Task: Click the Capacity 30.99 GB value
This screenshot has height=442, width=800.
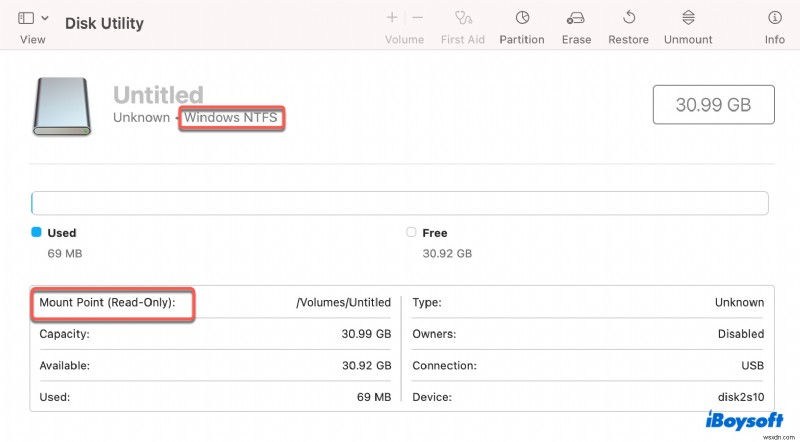Action: tap(366, 334)
